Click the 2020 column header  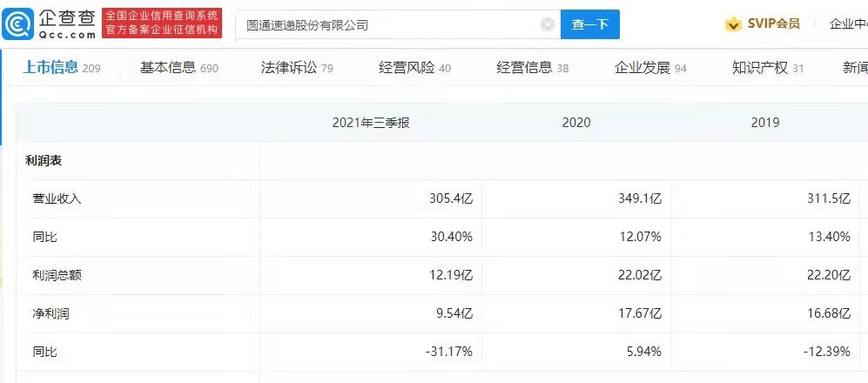(576, 123)
